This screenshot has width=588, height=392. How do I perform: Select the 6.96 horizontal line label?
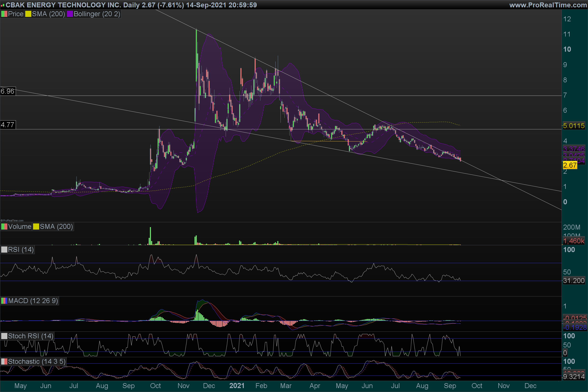tap(8, 91)
